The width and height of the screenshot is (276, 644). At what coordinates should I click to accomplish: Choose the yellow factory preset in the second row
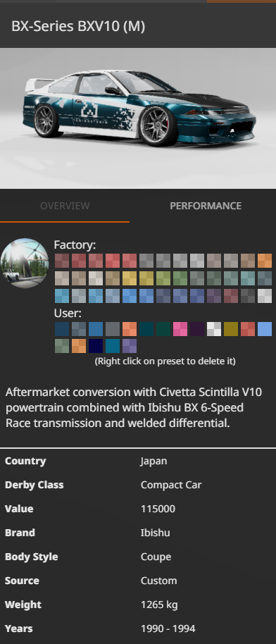[130, 278]
